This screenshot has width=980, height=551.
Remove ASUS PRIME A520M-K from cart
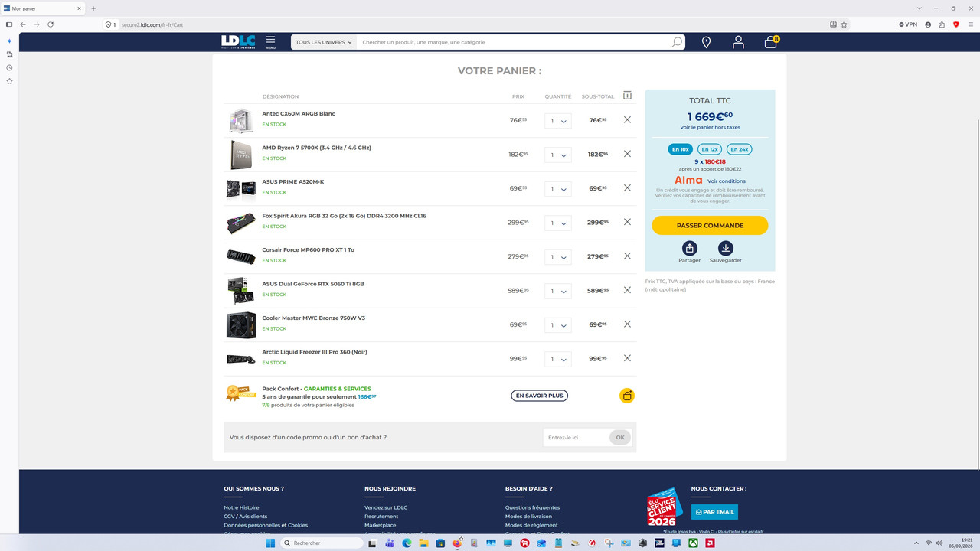tap(627, 188)
